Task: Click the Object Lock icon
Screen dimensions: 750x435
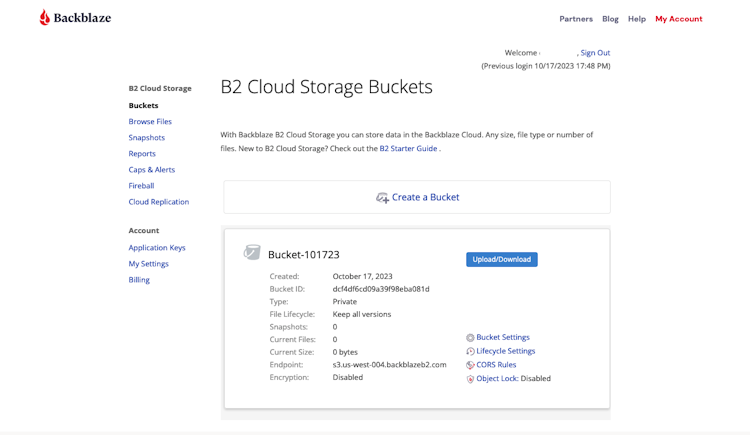Action: [x=470, y=379]
